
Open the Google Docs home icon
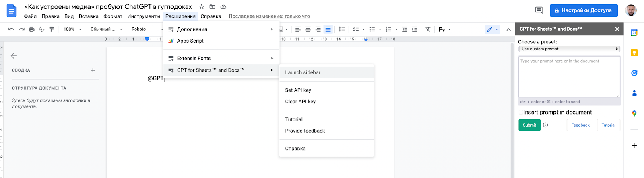point(11,11)
